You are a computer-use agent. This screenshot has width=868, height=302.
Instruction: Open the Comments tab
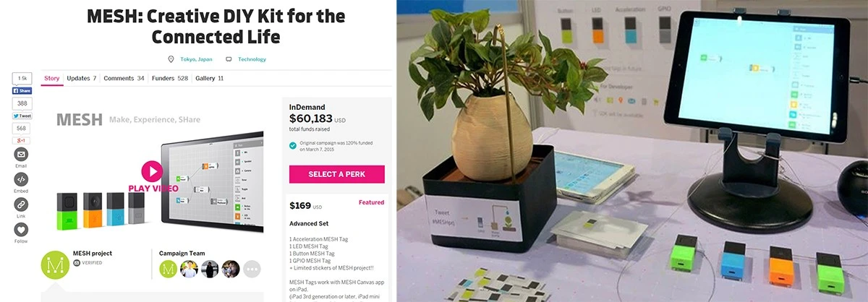124,78
